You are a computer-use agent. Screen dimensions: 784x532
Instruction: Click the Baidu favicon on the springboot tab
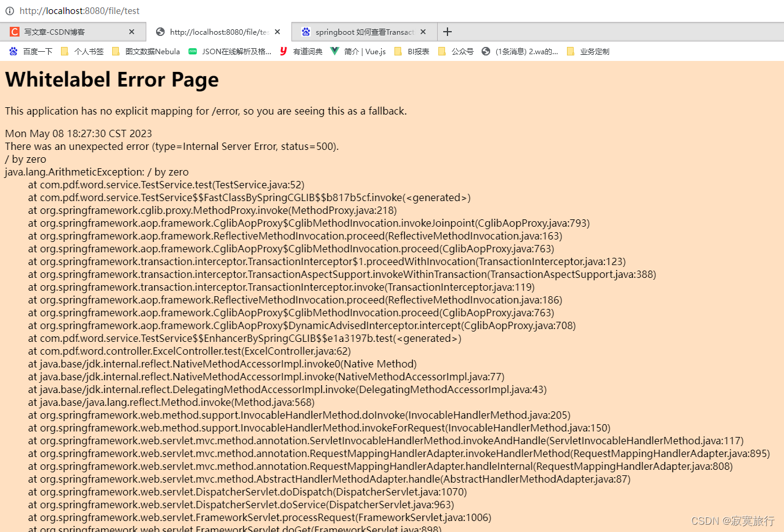pos(306,32)
